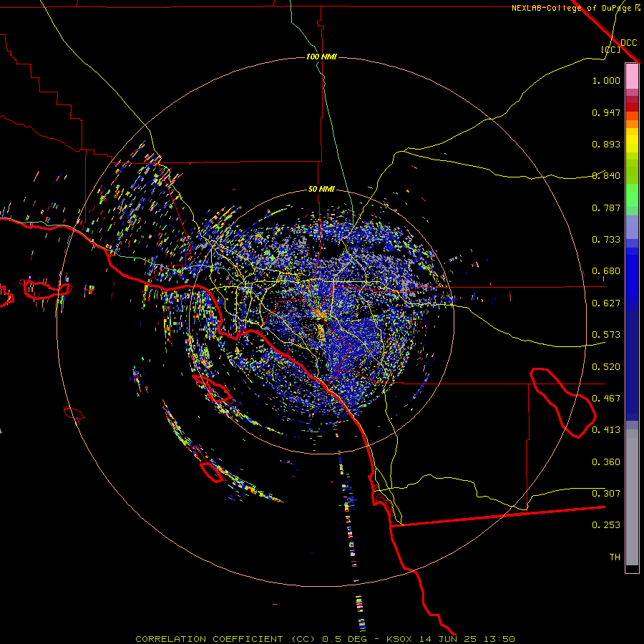Click the TH label on the color scale

615,557
